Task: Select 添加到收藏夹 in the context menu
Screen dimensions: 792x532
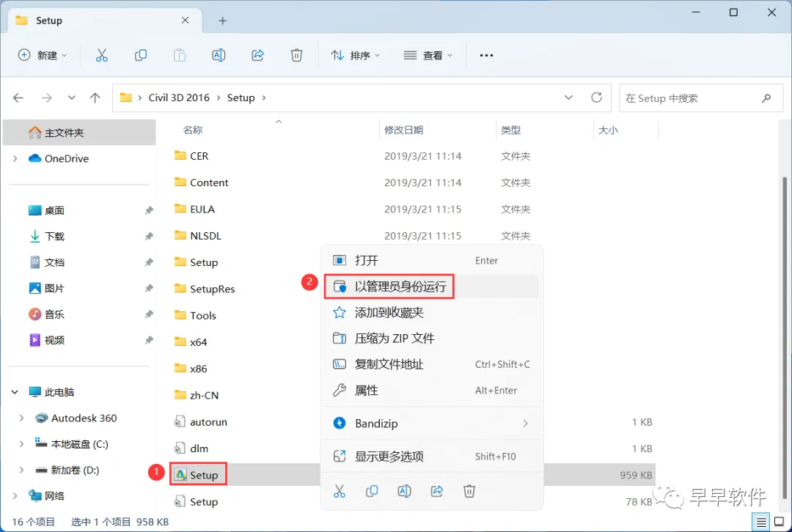Action: pos(432,312)
